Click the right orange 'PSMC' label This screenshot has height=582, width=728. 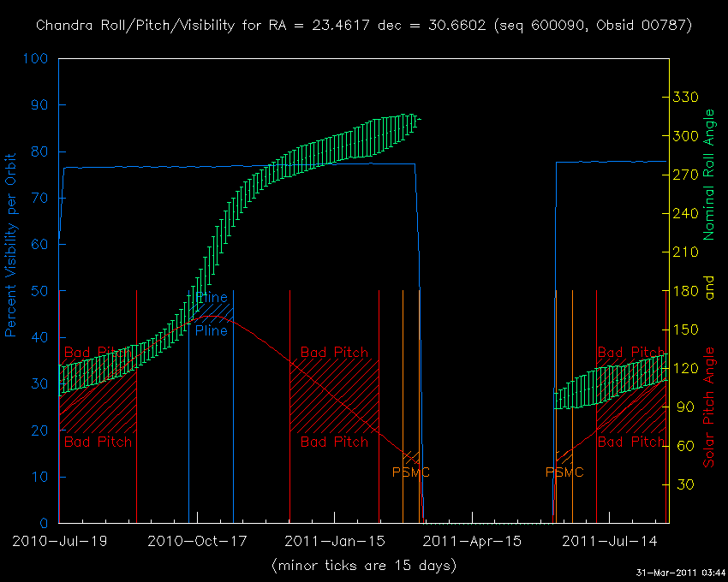pyautogui.click(x=564, y=472)
